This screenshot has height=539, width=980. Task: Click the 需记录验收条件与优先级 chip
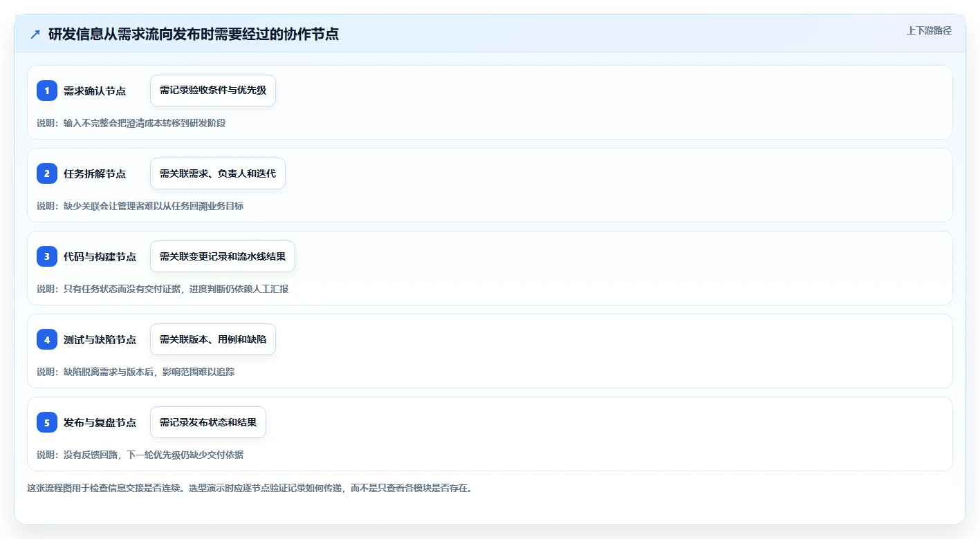(213, 91)
